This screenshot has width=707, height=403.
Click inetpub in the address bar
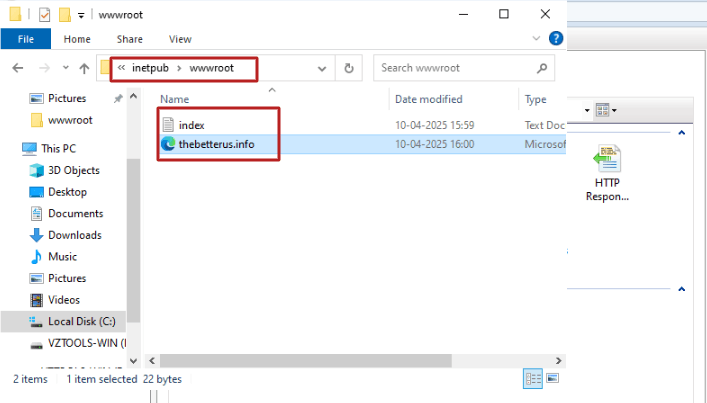(x=150, y=68)
